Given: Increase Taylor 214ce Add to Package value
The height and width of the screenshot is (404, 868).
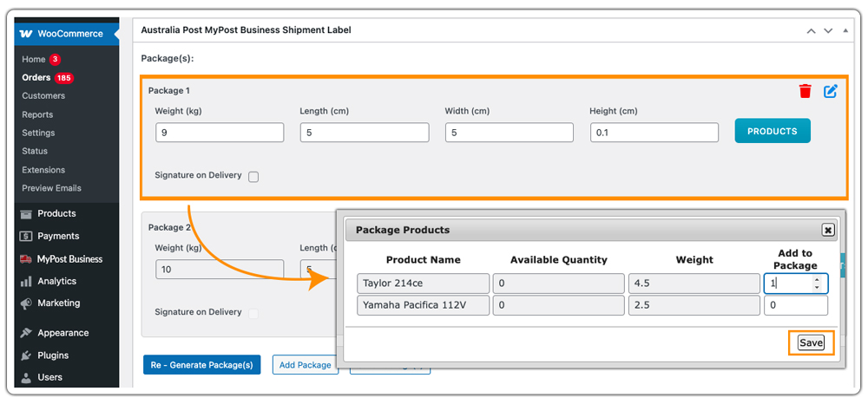Looking at the screenshot, I should point(817,280).
